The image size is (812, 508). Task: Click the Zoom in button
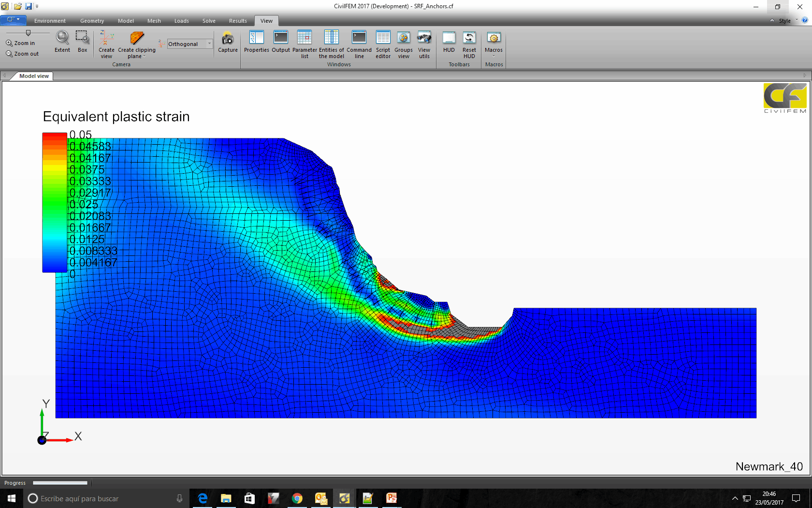[20, 43]
